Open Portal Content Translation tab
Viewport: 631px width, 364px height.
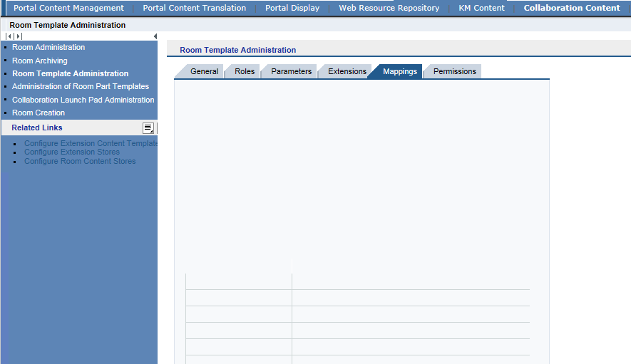pos(195,8)
